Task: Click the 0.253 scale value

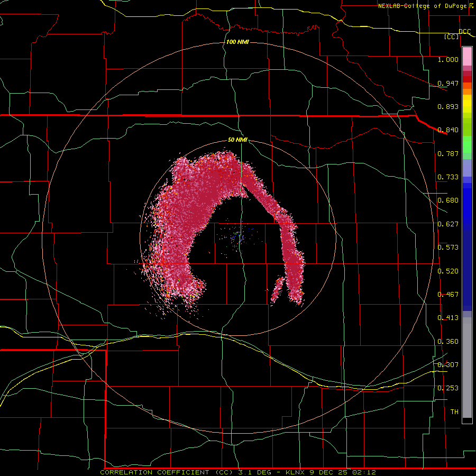Action: (x=448, y=388)
